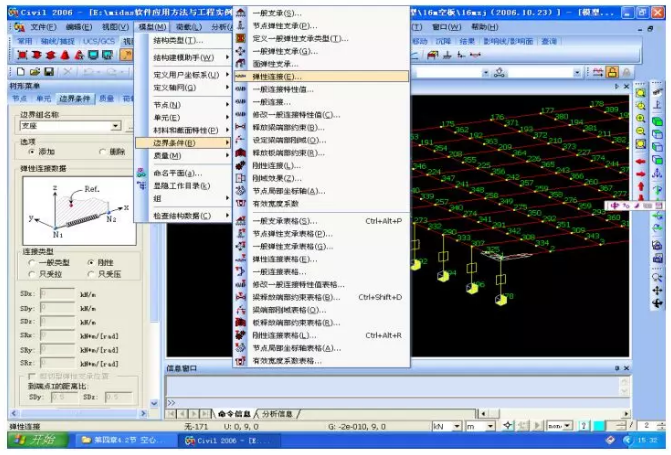671x455 pixels.
Task: Click the SRz stiffness input field
Action: click(x=57, y=363)
